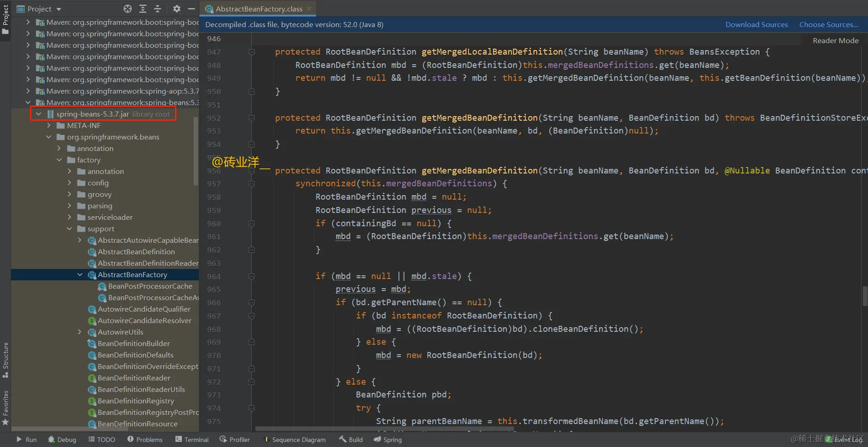Click the Project tree vertical scrollbar
This screenshot has height=447, width=868.
196,151
